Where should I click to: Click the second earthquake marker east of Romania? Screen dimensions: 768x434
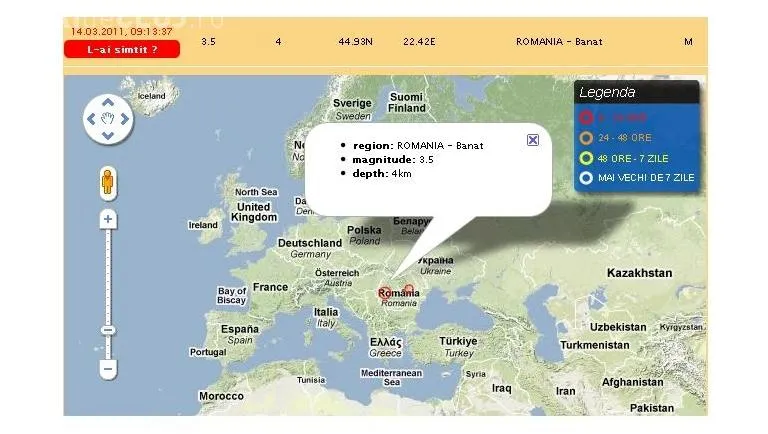408,290
